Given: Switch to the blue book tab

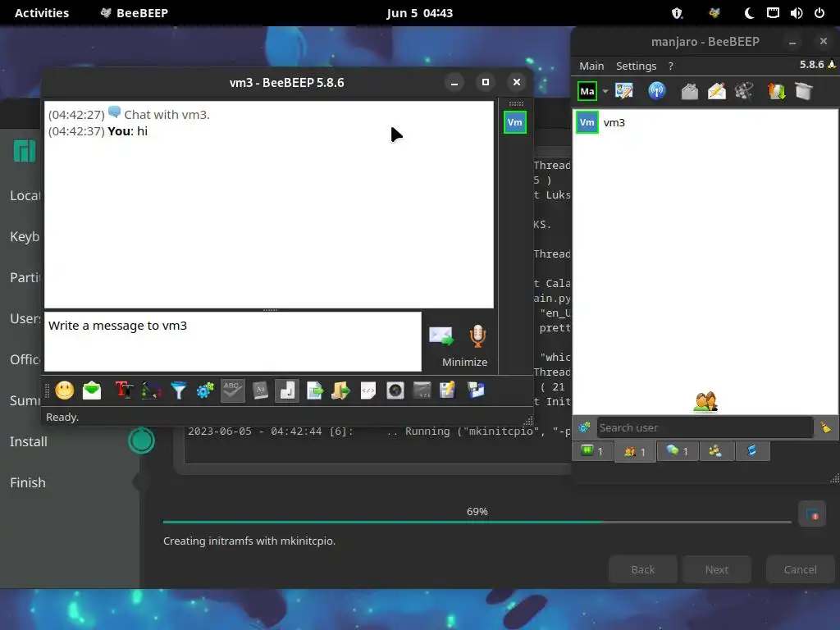Looking at the screenshot, I should click(752, 452).
